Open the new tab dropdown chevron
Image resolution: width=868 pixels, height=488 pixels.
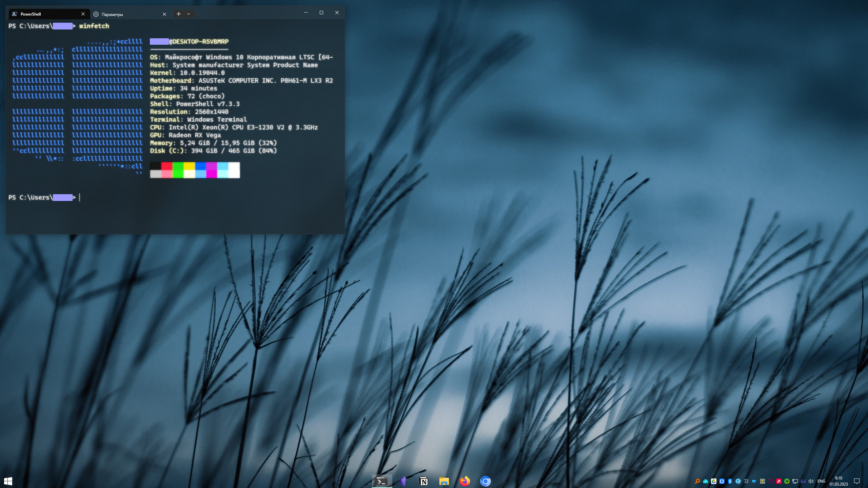coord(189,14)
